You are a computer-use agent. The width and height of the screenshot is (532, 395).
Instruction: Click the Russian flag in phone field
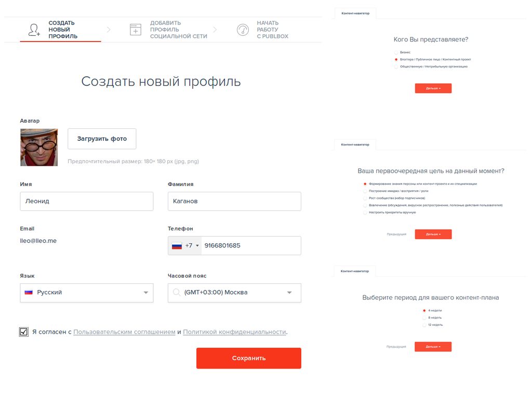[177, 246]
